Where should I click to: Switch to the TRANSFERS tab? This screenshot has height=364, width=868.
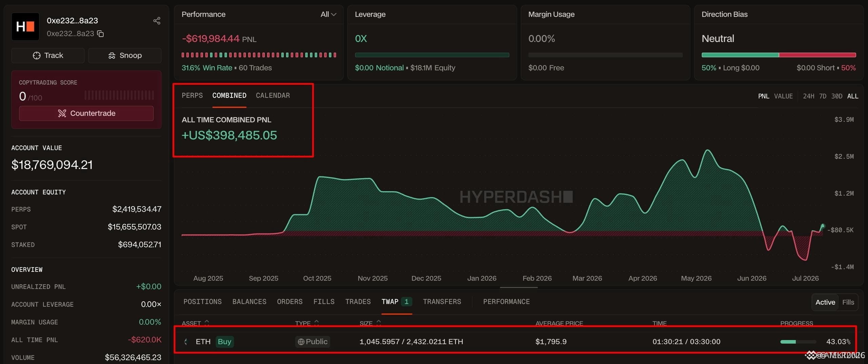[442, 302]
